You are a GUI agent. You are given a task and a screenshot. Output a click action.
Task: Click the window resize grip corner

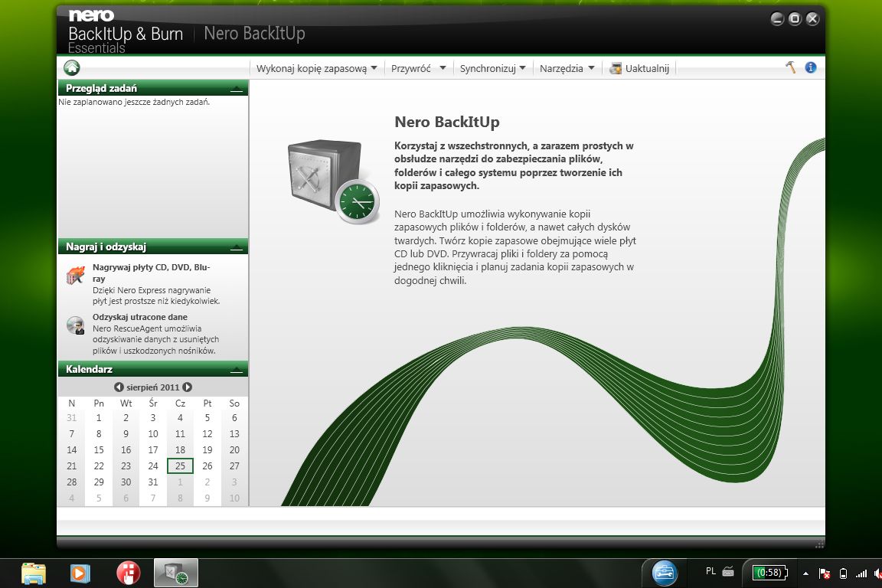819,544
